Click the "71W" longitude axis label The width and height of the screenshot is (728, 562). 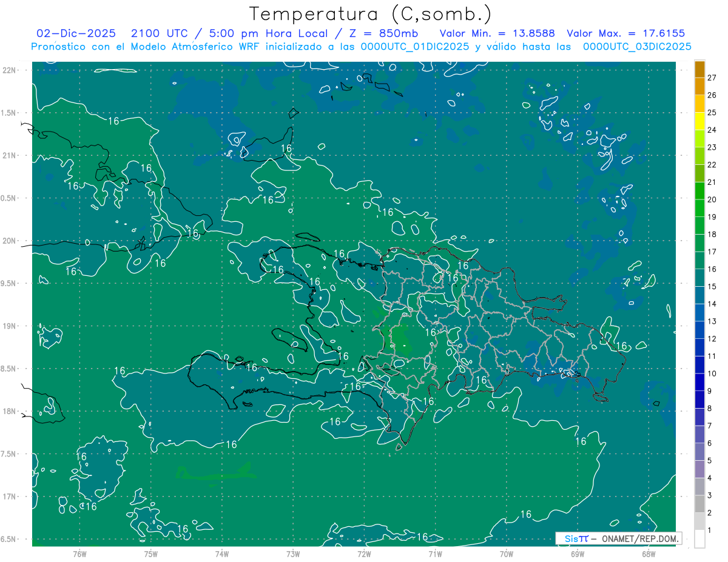(x=435, y=554)
